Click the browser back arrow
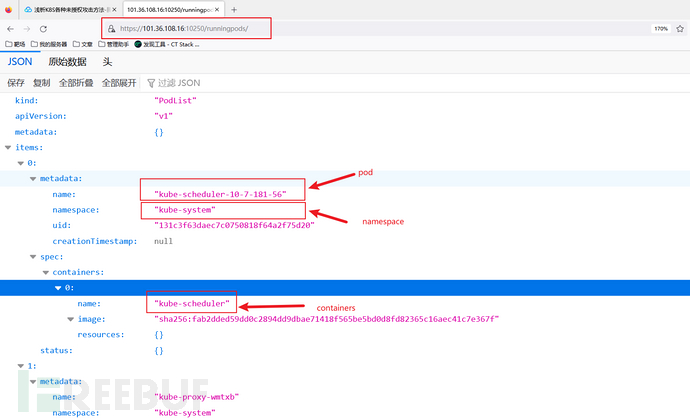Viewport: 690px width, 419px height. (x=10, y=29)
